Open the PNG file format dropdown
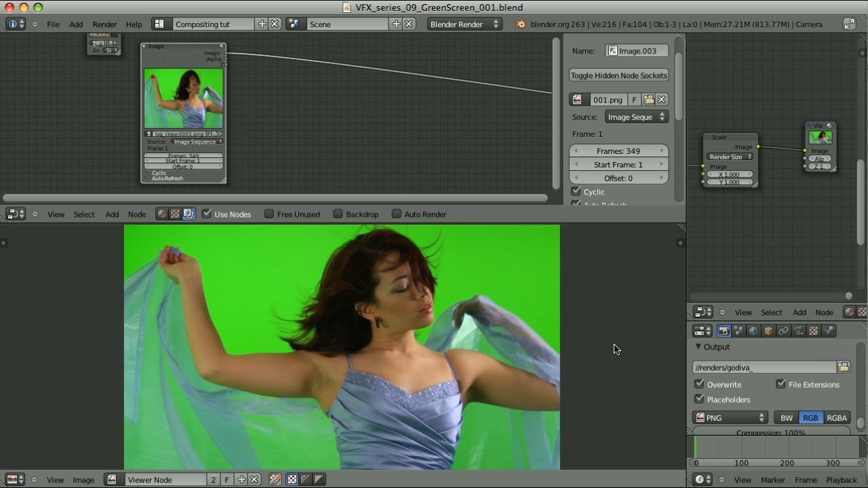Viewport: 868px width, 488px height. tap(730, 418)
